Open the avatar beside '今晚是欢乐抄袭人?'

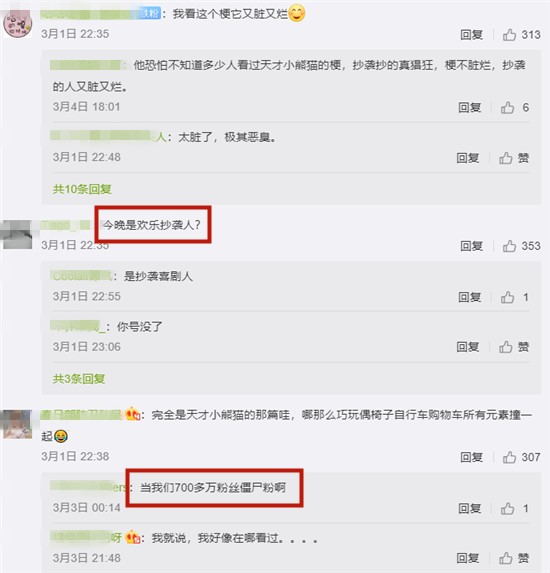click(x=18, y=235)
